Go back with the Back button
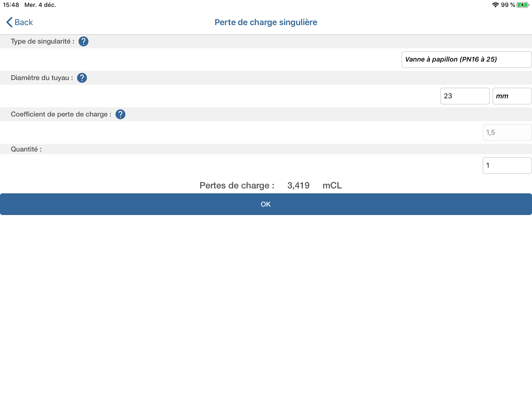The width and height of the screenshot is (532, 399). click(x=19, y=22)
